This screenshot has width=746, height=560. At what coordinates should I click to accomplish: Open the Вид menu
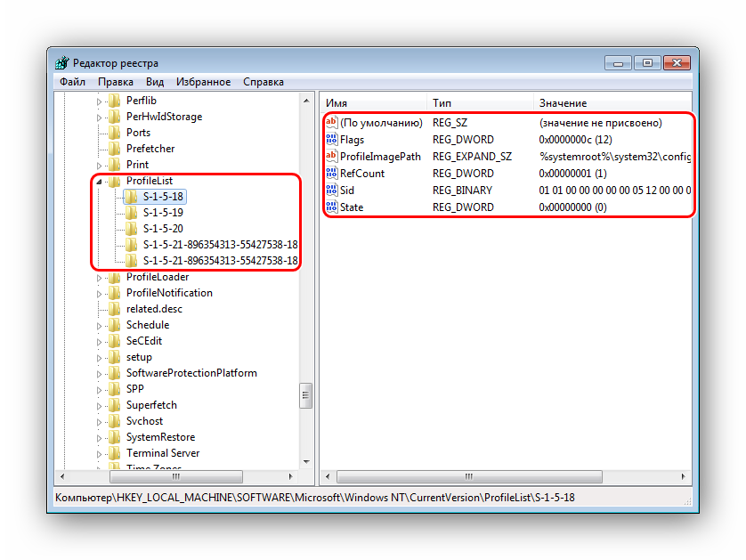click(x=155, y=82)
